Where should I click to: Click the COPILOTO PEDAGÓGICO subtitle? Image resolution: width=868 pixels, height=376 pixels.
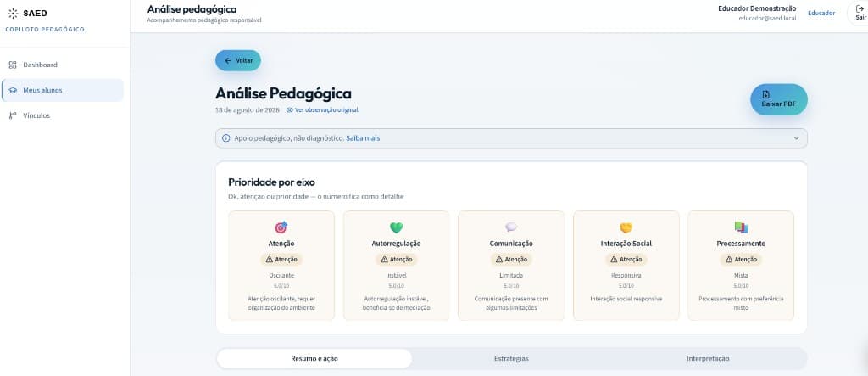tap(45, 30)
